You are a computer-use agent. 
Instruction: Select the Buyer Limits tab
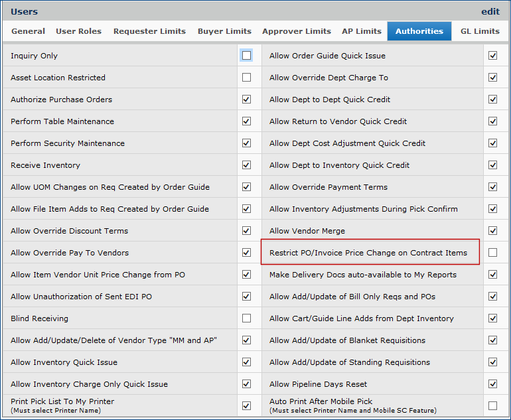(x=224, y=31)
